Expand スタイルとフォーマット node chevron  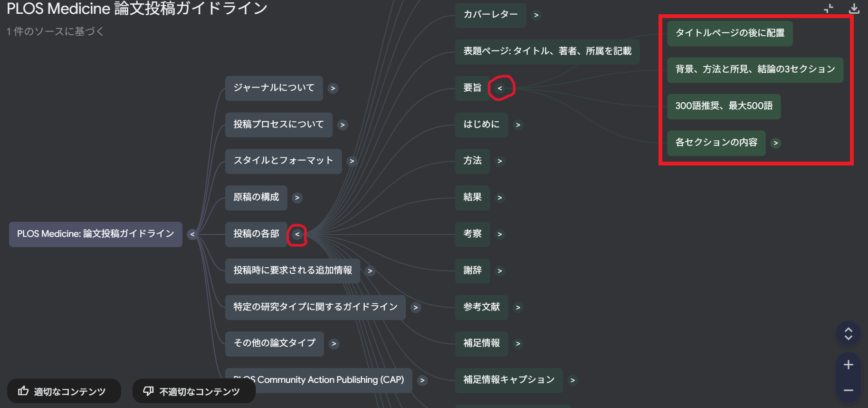352,161
